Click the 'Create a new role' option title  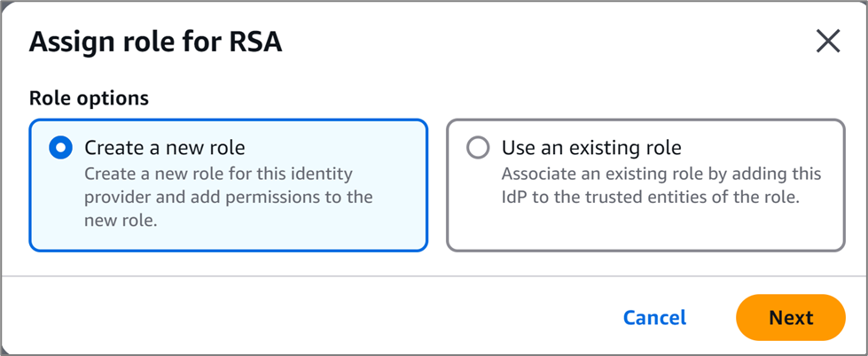[164, 147]
